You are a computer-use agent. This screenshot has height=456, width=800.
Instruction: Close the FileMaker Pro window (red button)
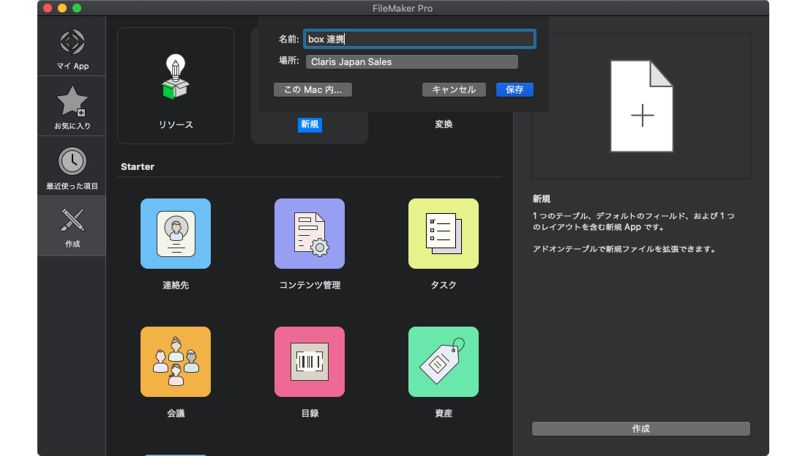pos(47,8)
